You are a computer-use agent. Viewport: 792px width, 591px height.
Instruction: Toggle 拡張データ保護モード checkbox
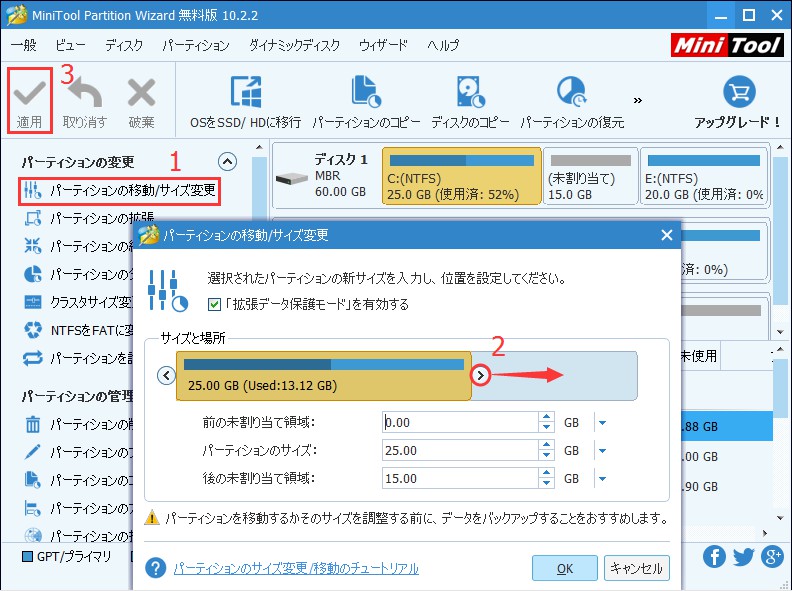[214, 304]
